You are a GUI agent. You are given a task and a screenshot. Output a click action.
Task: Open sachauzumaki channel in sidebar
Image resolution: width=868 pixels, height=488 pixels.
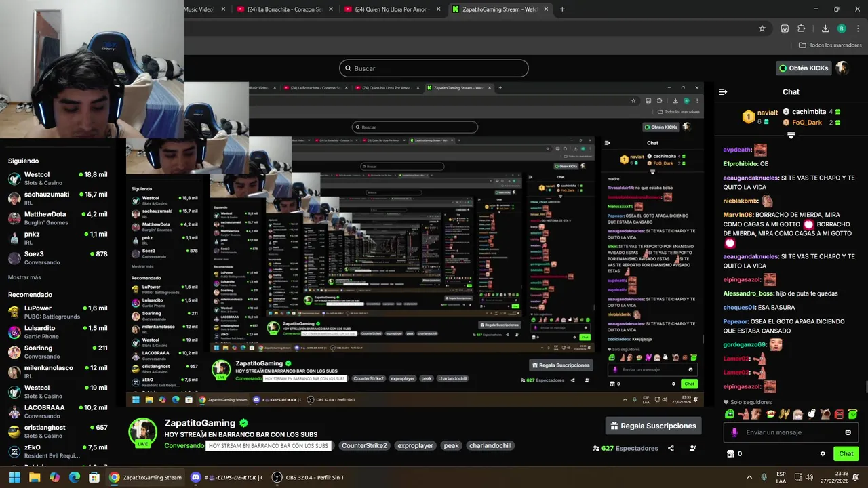[58, 199]
